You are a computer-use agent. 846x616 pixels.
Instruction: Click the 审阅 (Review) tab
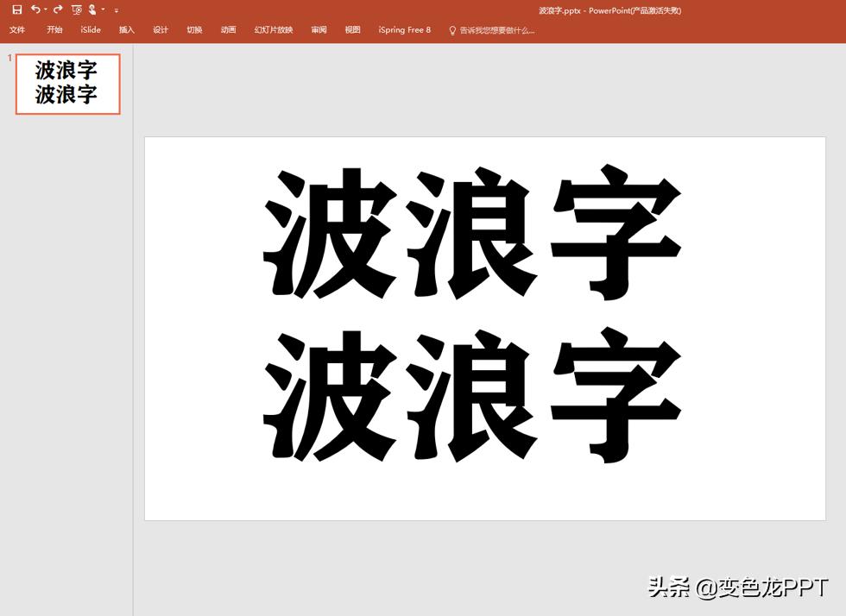point(319,28)
